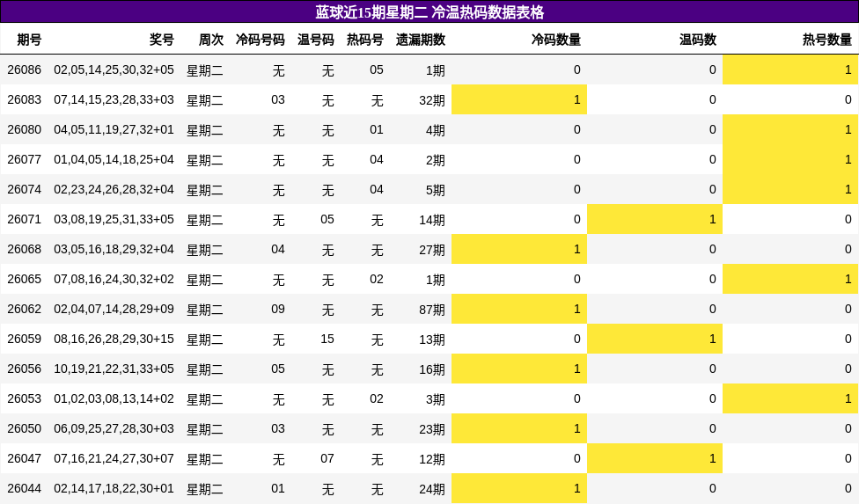Image resolution: width=859 pixels, height=504 pixels.
Task: Select issue number 26053
Action: [x=24, y=399]
